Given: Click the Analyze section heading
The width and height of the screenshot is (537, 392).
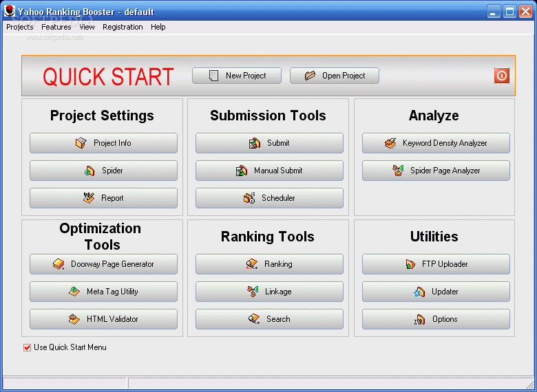Looking at the screenshot, I should (x=434, y=116).
